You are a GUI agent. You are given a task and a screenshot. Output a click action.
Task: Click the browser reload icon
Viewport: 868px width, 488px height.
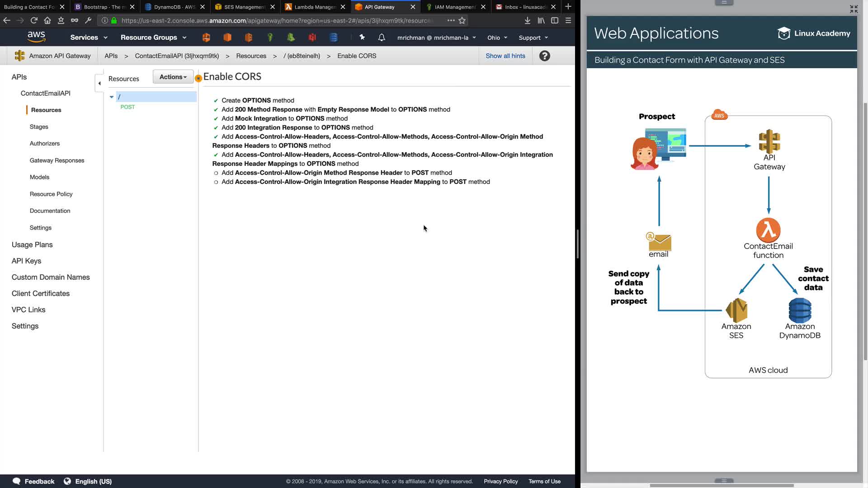(x=34, y=20)
